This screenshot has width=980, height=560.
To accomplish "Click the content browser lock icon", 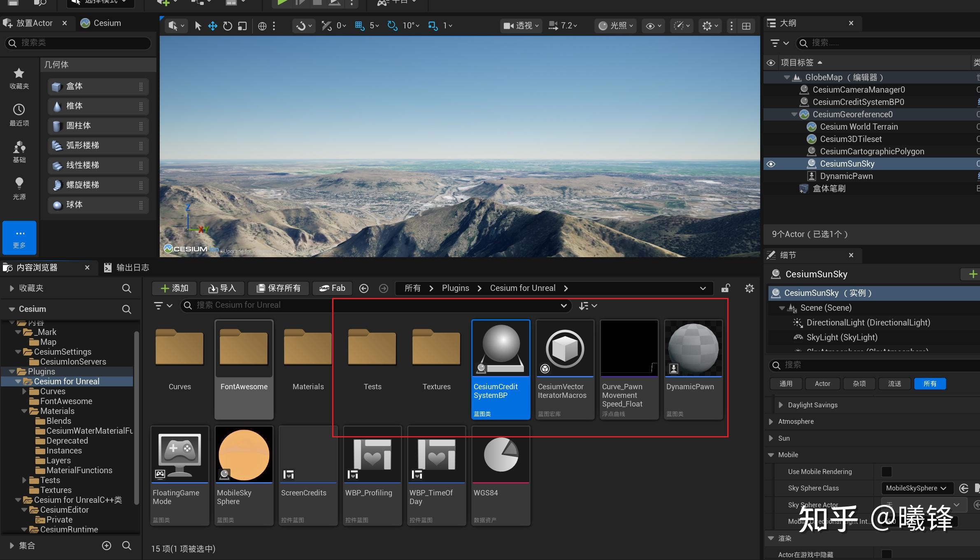I will [726, 288].
